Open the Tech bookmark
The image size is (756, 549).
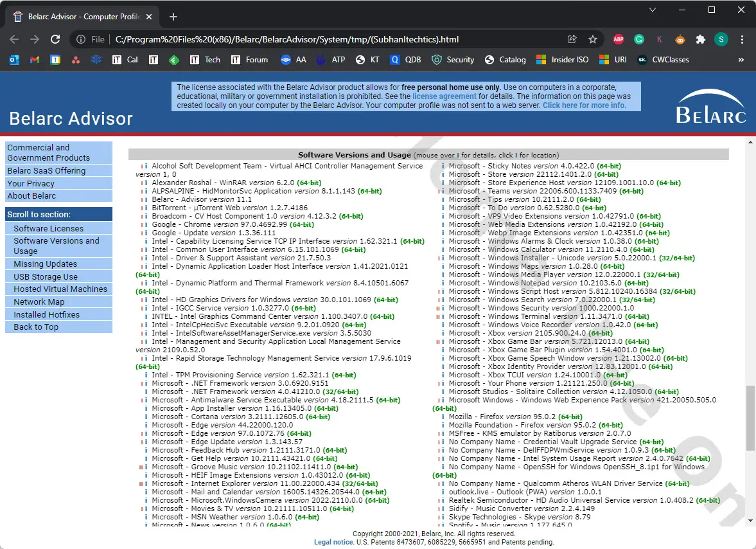click(205, 60)
